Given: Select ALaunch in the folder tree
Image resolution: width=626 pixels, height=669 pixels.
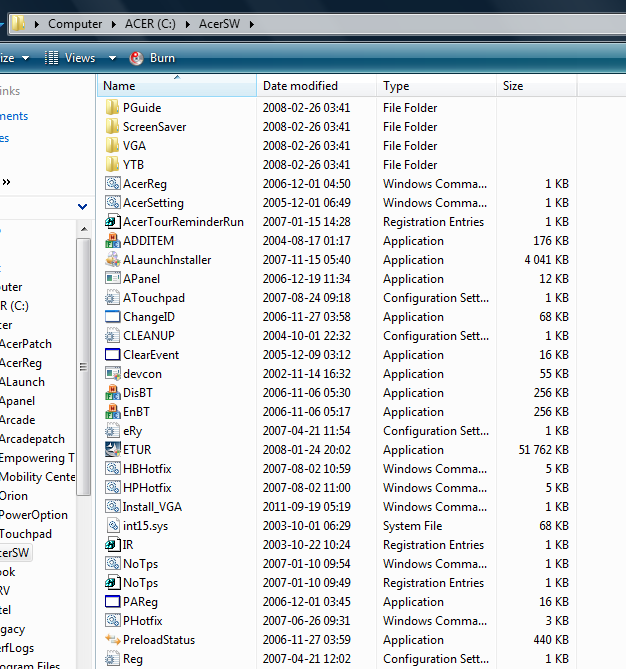Looking at the screenshot, I should (x=22, y=382).
